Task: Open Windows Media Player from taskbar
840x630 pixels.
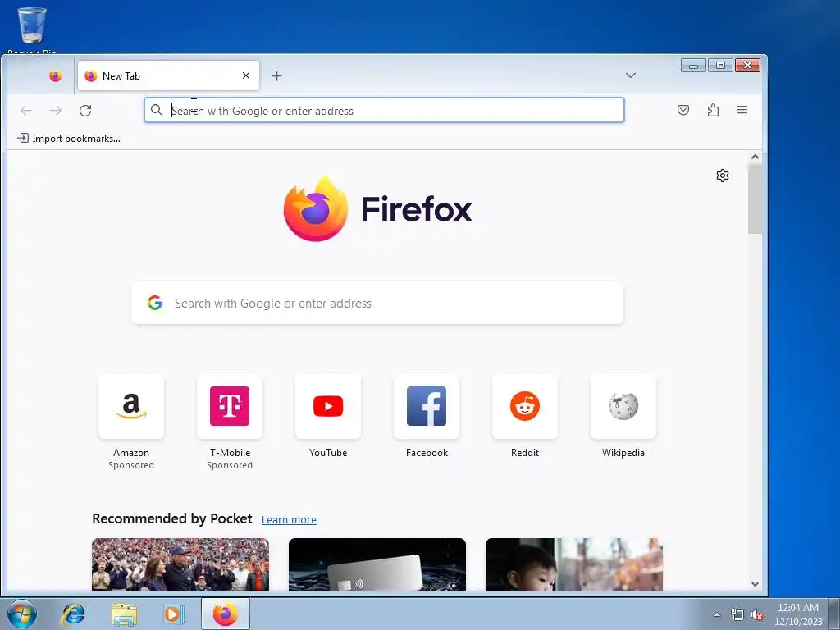Action: (x=173, y=614)
